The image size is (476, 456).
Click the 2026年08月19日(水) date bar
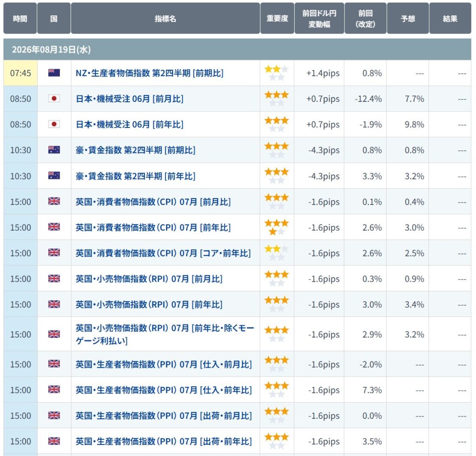pos(238,49)
